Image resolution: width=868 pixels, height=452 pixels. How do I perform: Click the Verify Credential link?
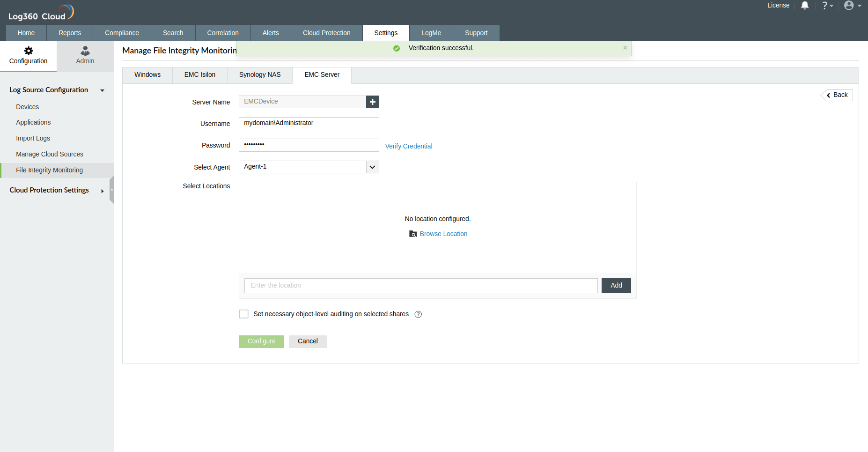408,146
